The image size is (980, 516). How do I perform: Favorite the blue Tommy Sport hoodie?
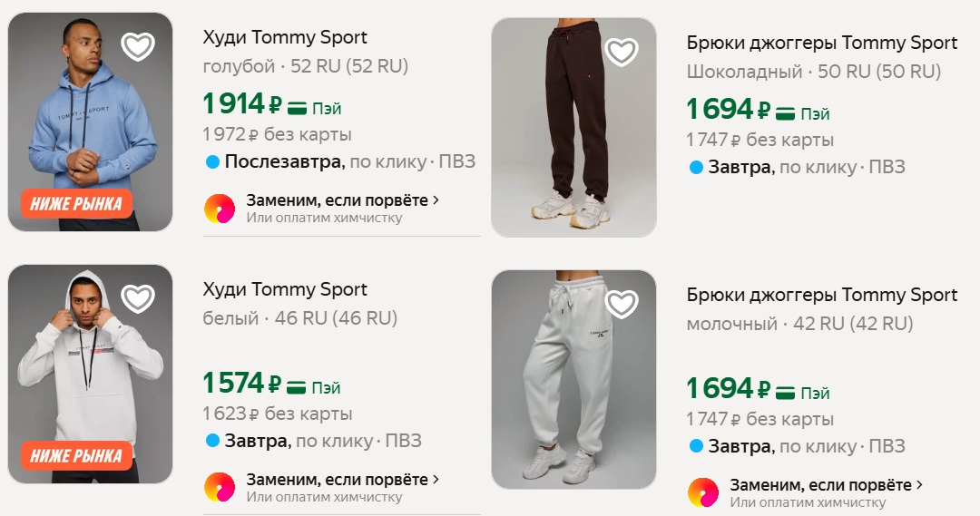tap(138, 46)
